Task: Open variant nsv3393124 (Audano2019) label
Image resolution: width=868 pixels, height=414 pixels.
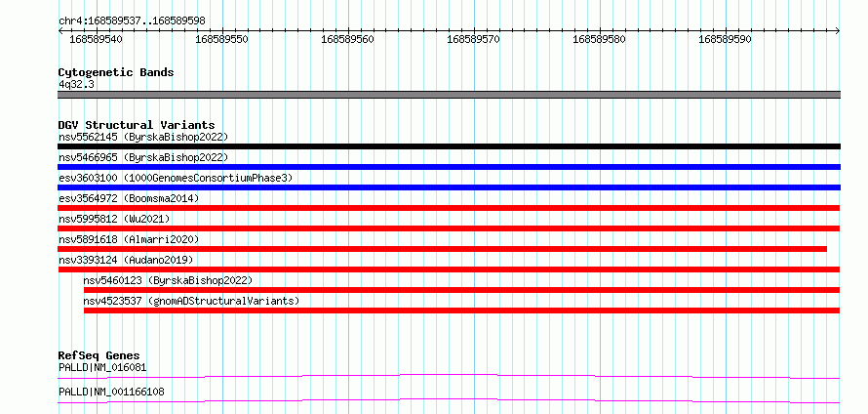Action: coord(126,260)
